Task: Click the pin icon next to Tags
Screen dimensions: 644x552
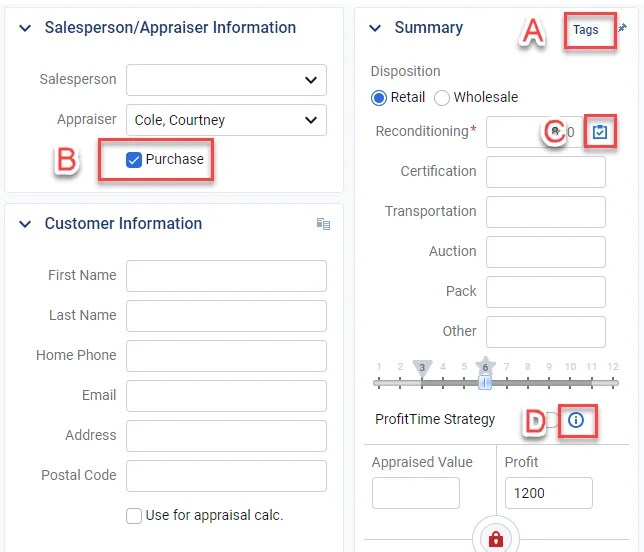Action: (x=622, y=29)
